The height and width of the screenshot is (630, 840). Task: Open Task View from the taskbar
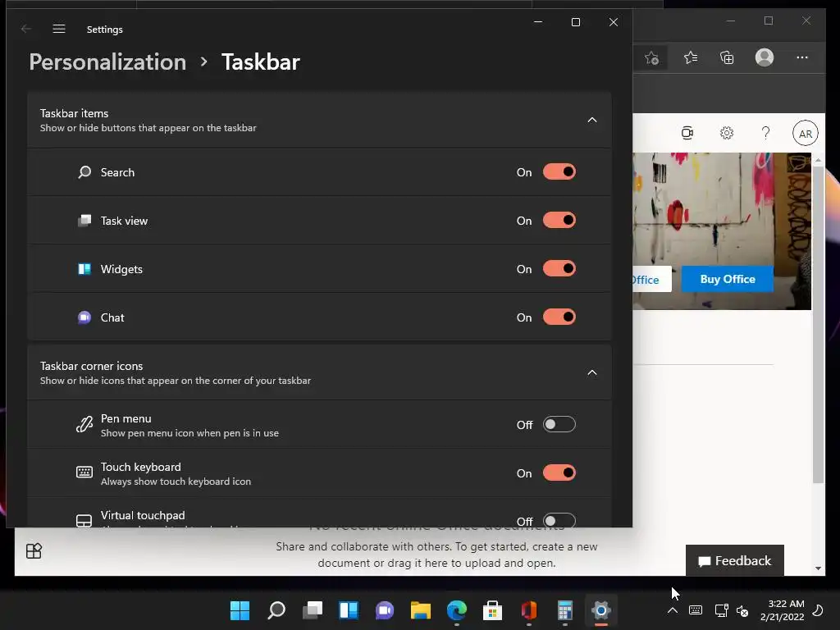(313, 610)
